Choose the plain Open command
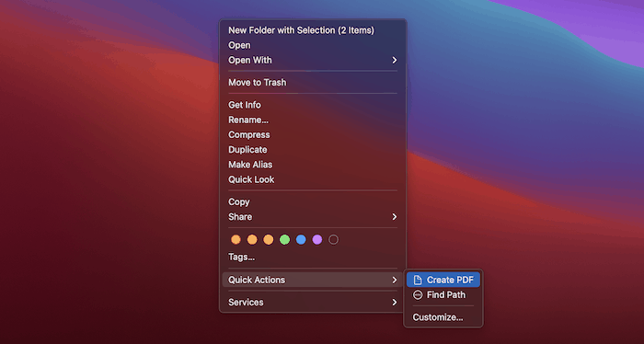Viewport: 644px width, 344px height. coord(239,45)
